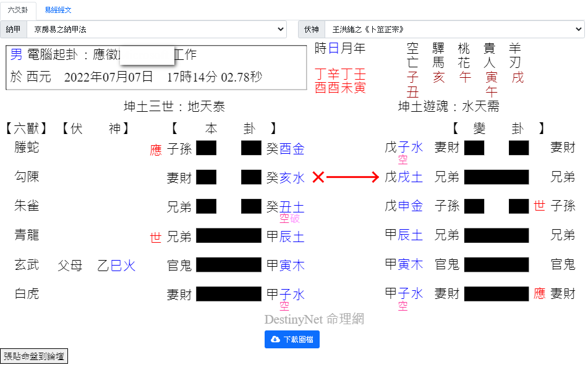Click the 丑土 link in 本卦
The image size is (588, 365).
[292, 206]
